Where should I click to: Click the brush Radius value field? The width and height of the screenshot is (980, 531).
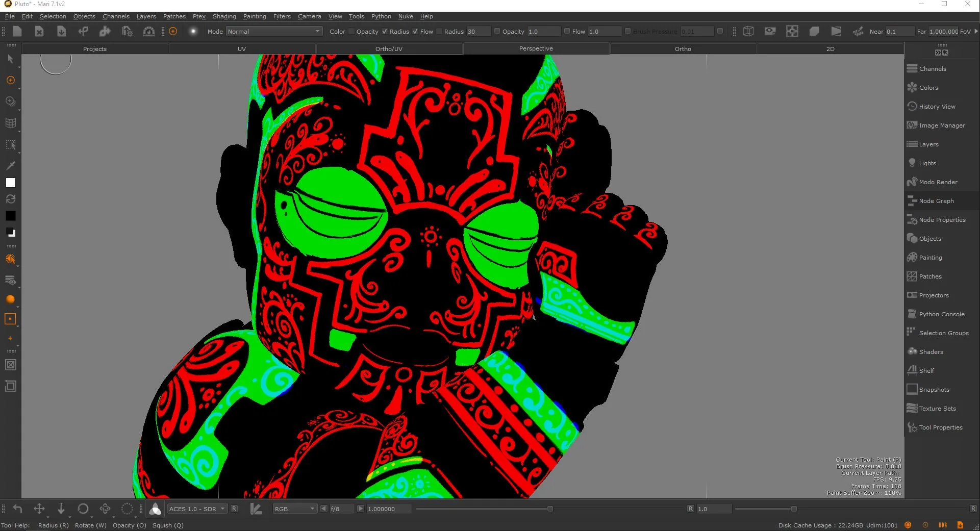click(x=478, y=32)
